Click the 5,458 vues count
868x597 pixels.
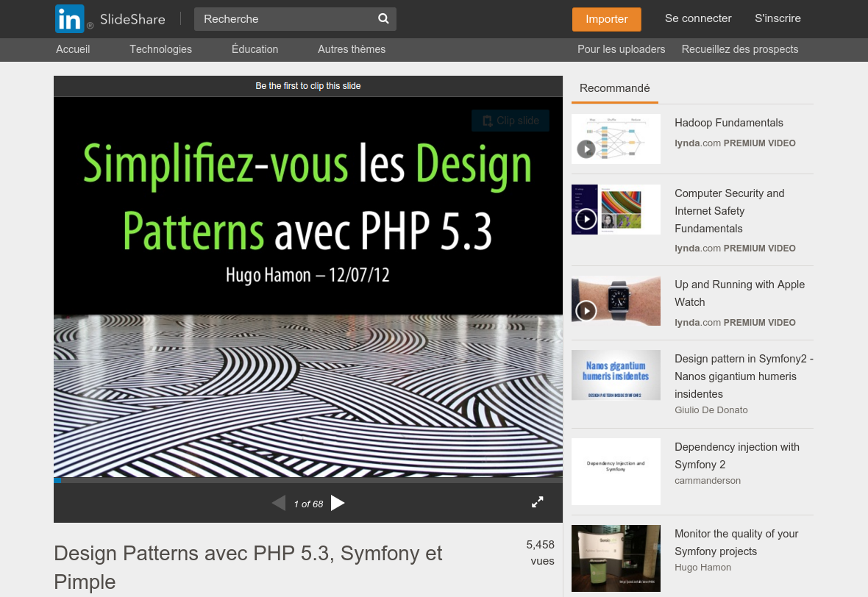(540, 553)
